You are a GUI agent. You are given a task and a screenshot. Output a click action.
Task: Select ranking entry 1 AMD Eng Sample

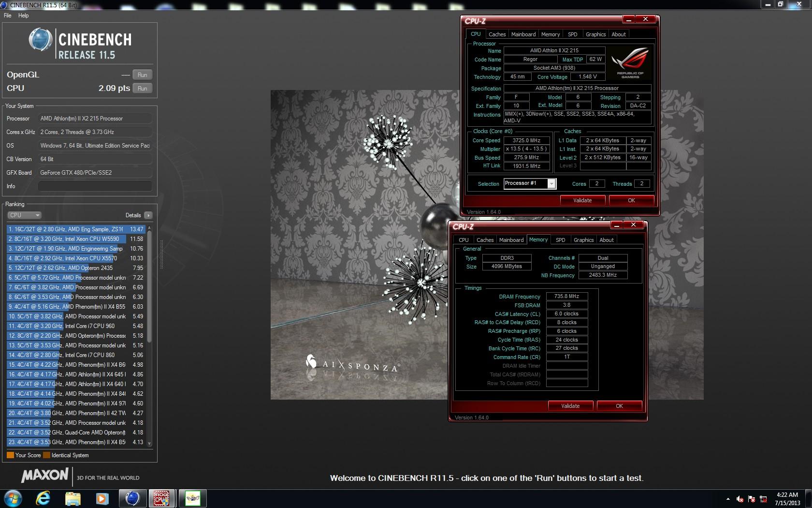[76, 229]
